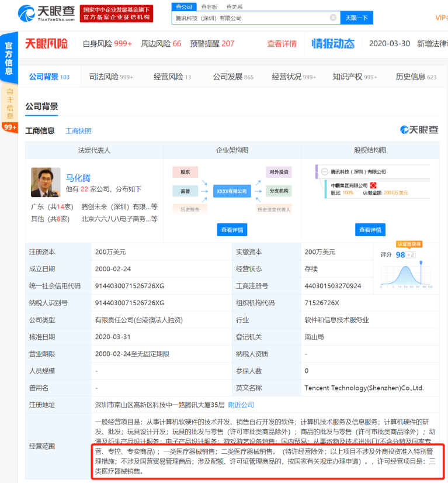Click the 对外投资 box in diagram
This screenshot has width=448, height=483.
[x=279, y=172]
